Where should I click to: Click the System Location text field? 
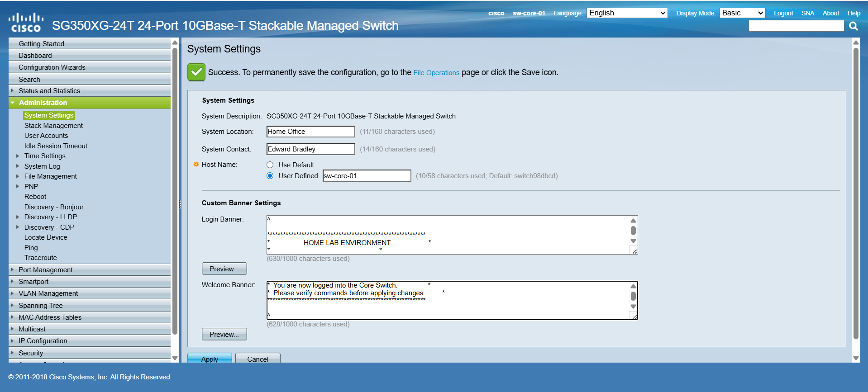(310, 132)
